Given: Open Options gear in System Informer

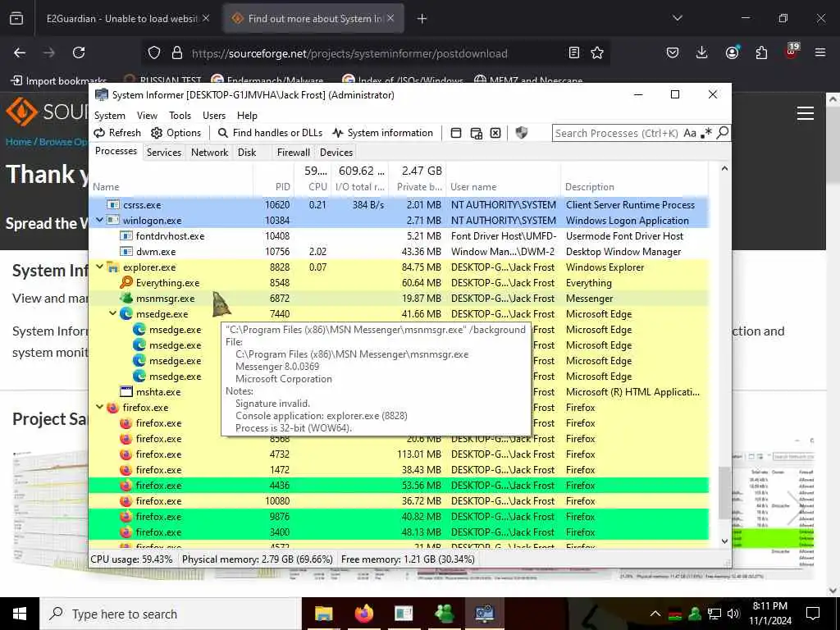Looking at the screenshot, I should (176, 133).
